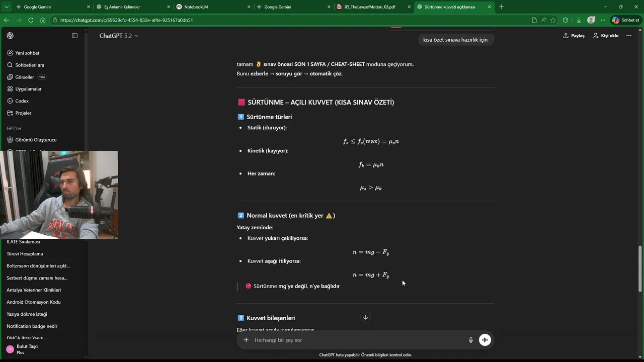Click the address bar URL
Screen dimensions: 644x362
126,20
